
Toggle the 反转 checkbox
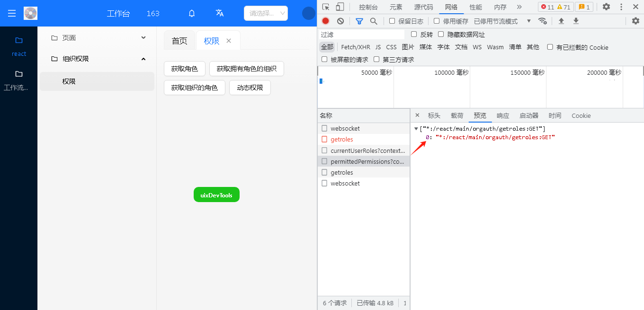pyautogui.click(x=414, y=34)
